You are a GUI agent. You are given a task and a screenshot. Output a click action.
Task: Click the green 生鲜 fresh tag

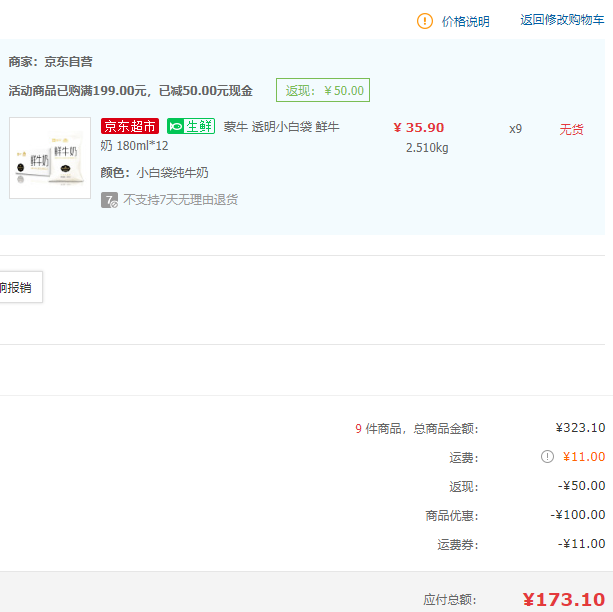pos(191,126)
